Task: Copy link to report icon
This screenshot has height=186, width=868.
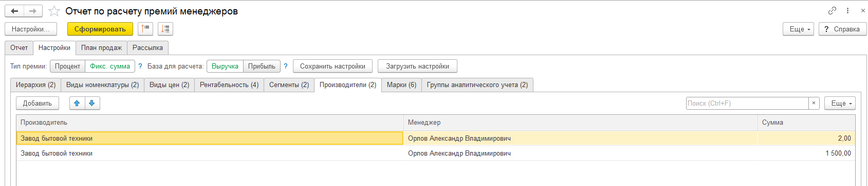Action: tap(832, 10)
